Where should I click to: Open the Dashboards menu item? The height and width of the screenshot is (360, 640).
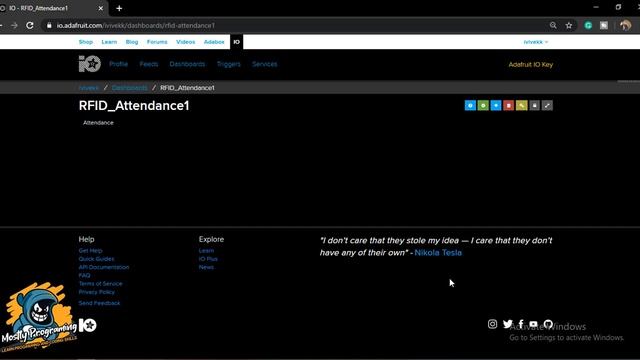187,64
